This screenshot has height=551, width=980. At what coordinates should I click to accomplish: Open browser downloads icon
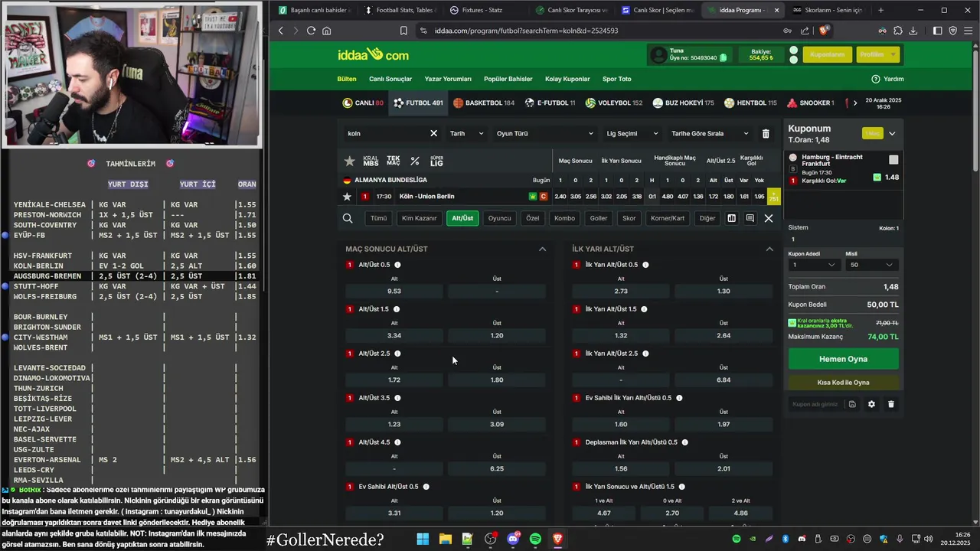[x=914, y=31]
